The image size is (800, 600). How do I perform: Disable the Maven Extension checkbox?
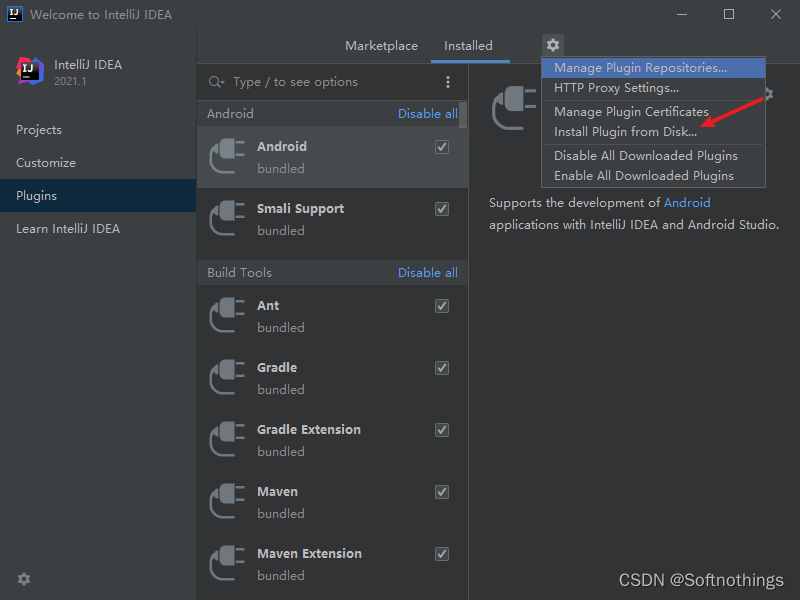pos(442,554)
